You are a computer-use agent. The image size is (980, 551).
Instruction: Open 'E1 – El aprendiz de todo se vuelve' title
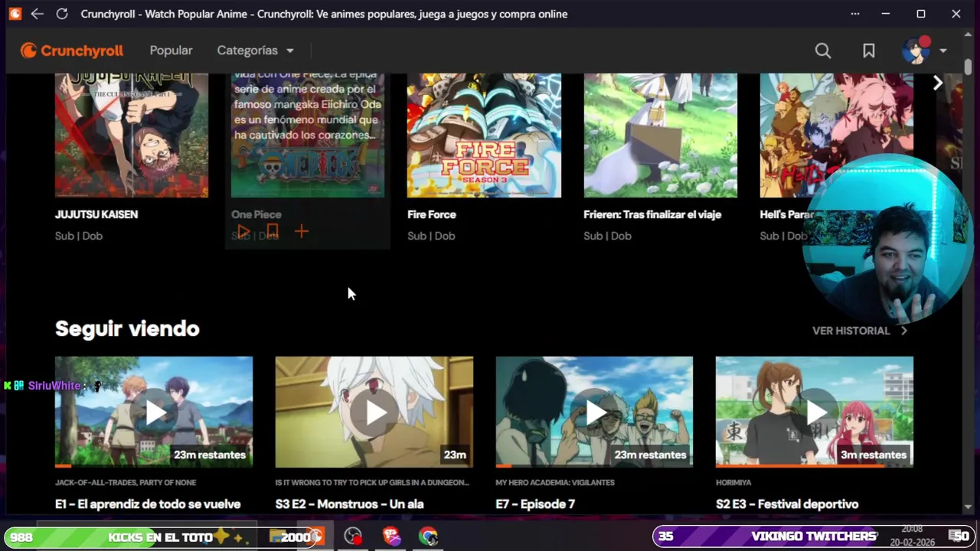tap(148, 504)
